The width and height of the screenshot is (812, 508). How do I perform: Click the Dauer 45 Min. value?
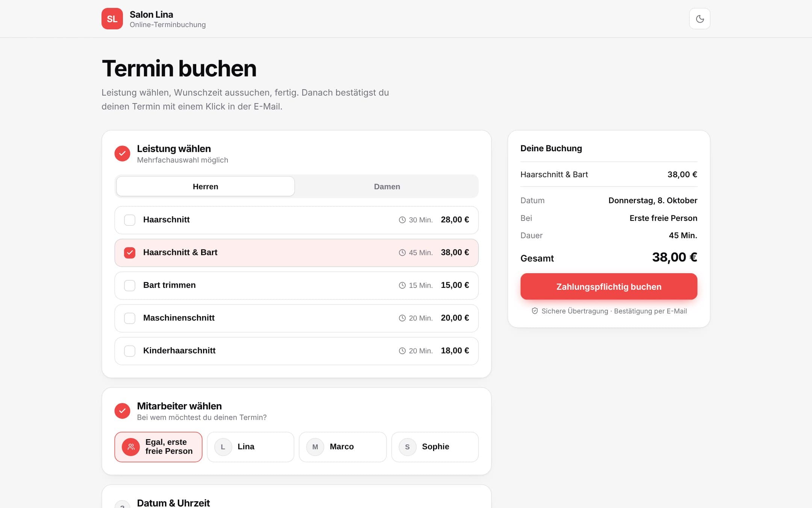683,235
